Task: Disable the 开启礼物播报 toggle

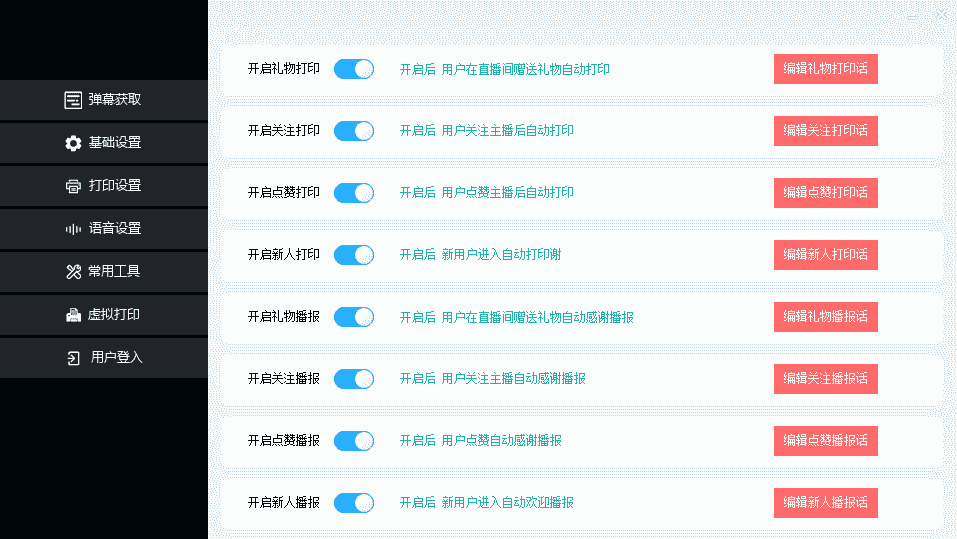Action: (x=353, y=317)
